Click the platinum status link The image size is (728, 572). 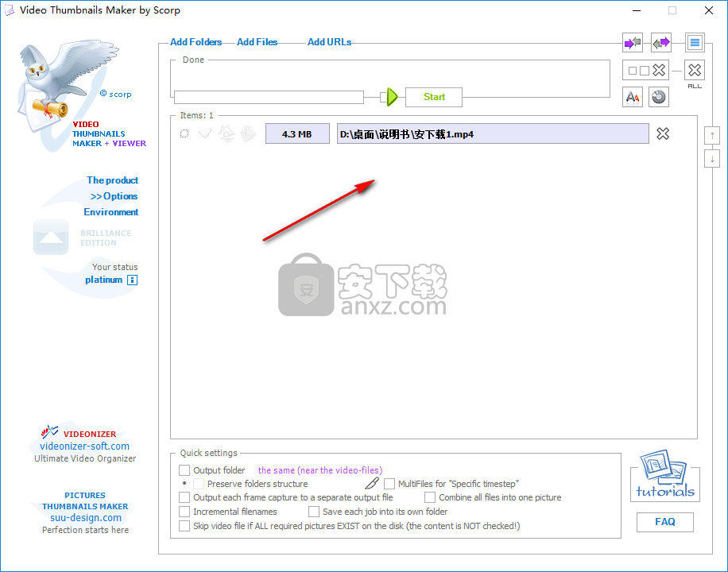103,280
